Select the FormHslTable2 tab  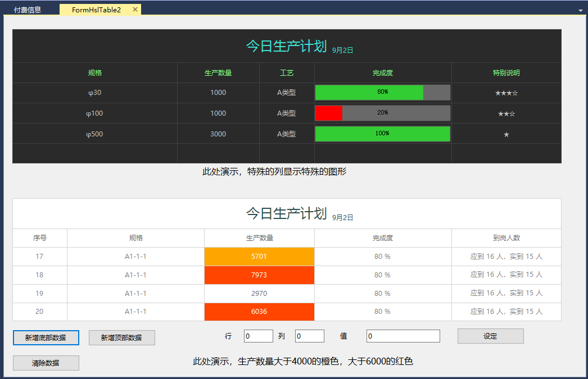pyautogui.click(x=96, y=10)
